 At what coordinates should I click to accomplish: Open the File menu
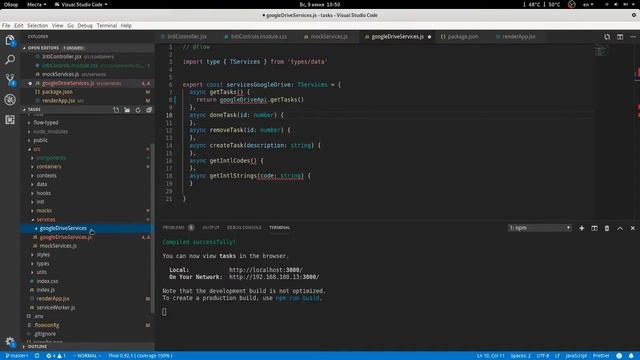tap(6, 25)
